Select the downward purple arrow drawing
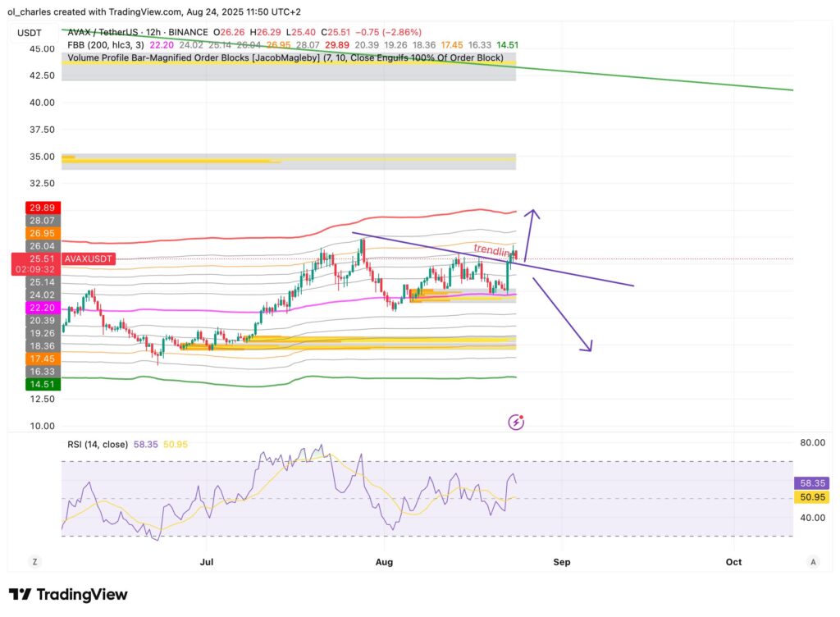 click(x=564, y=316)
